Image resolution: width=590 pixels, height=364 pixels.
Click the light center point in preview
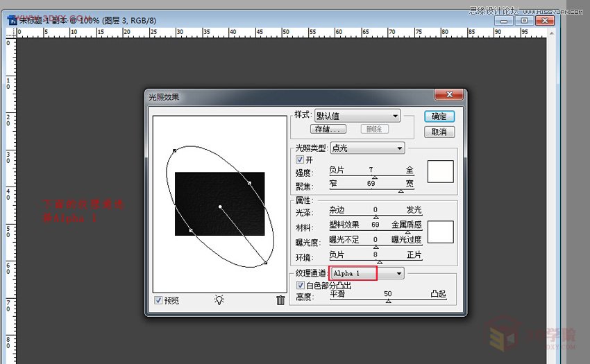tap(220, 207)
